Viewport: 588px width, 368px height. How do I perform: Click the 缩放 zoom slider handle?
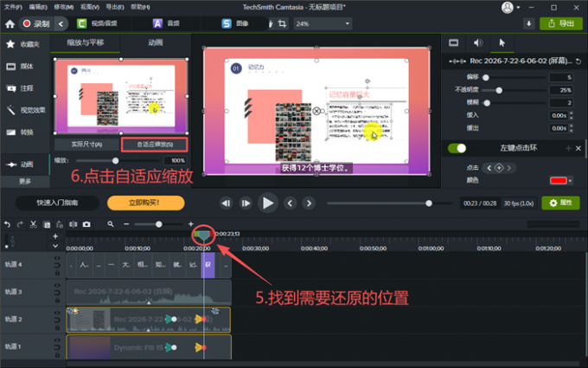(x=116, y=161)
